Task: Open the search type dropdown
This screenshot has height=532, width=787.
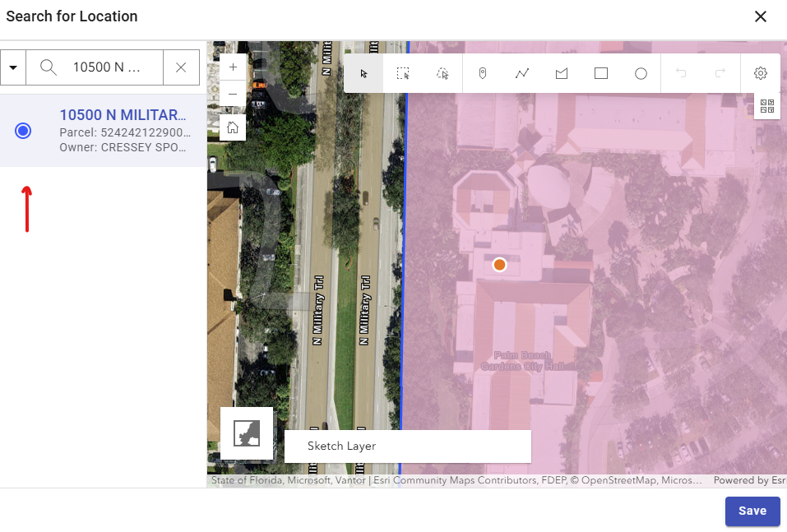Action: [x=13, y=67]
